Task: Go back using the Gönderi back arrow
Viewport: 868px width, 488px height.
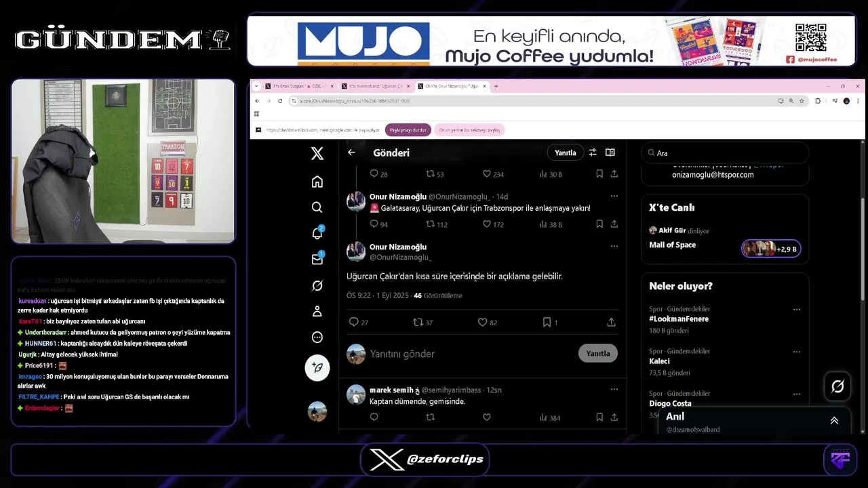Action: coord(351,152)
